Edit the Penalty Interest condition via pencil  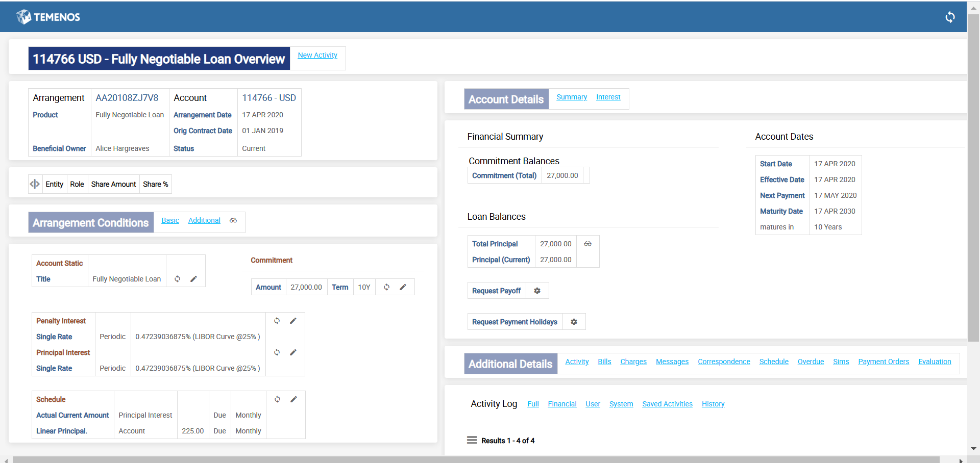293,321
